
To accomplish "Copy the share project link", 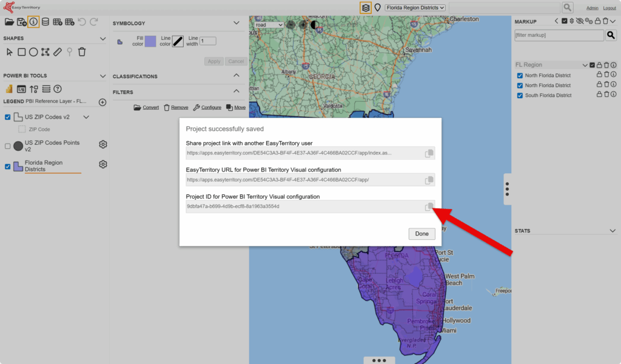I will click(429, 153).
